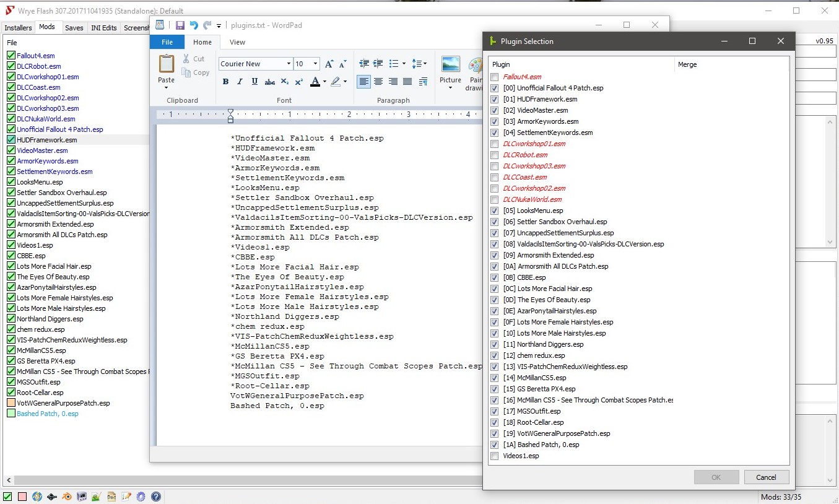The height and width of the screenshot is (504, 839).
Task: Center text in WordPad
Action: (378, 82)
